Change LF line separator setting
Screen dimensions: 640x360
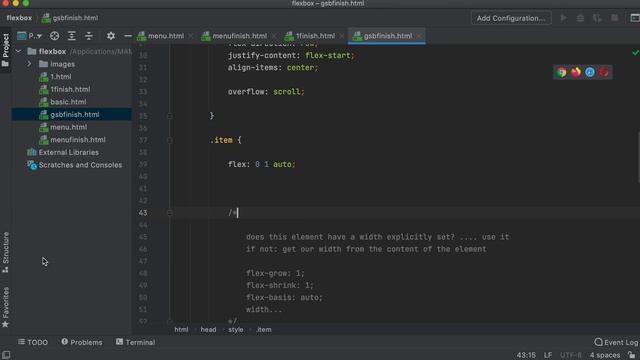tap(547, 355)
